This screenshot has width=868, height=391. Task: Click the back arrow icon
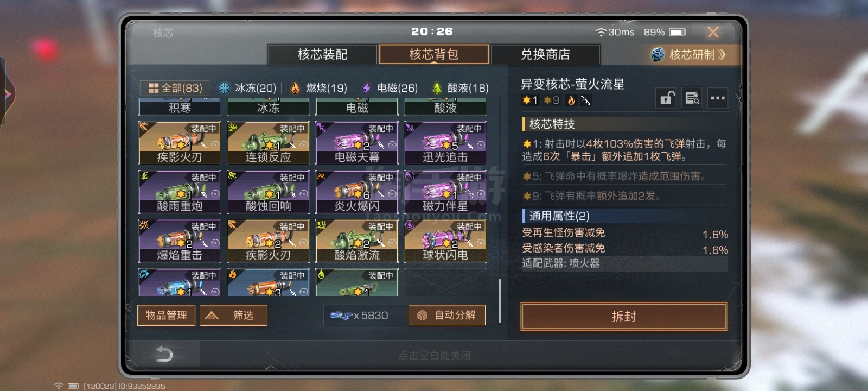click(x=164, y=354)
